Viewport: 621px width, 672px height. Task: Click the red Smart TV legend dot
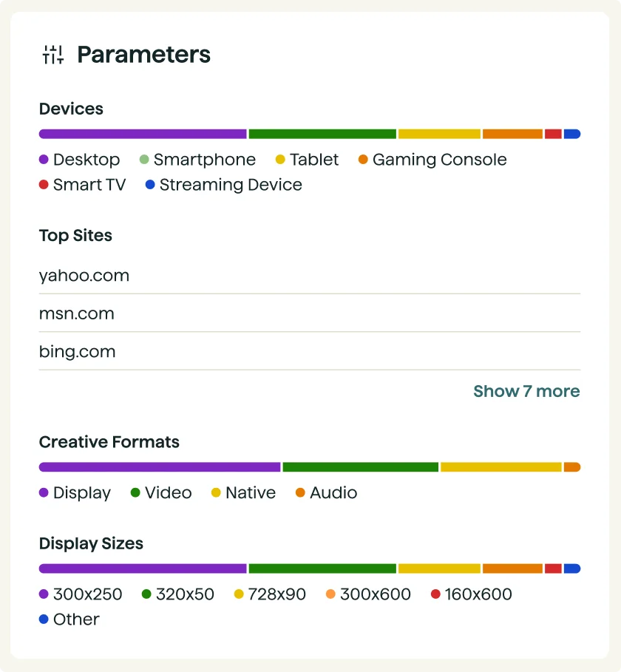(44, 185)
